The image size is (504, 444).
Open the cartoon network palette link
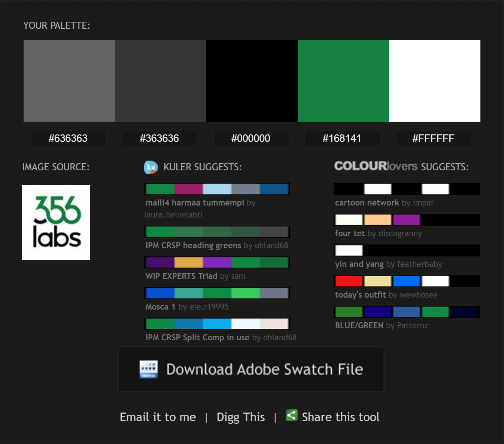(367, 203)
